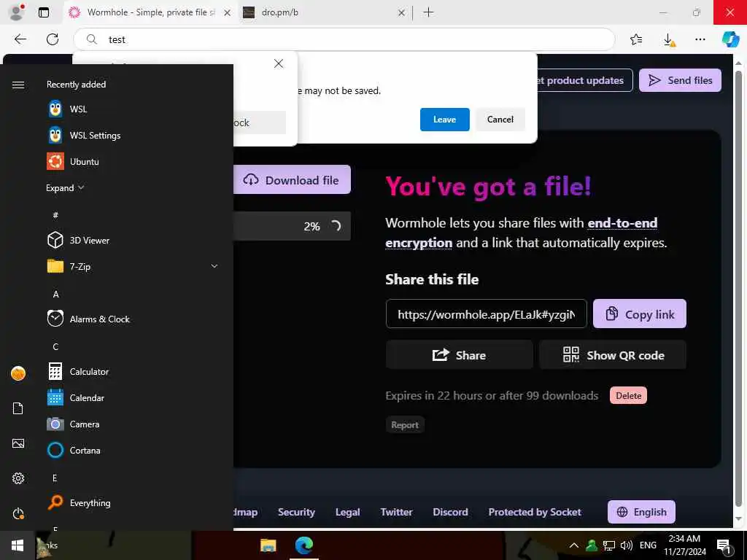The height and width of the screenshot is (560, 747).
Task: Expand the Recently added list
Action: click(65, 187)
